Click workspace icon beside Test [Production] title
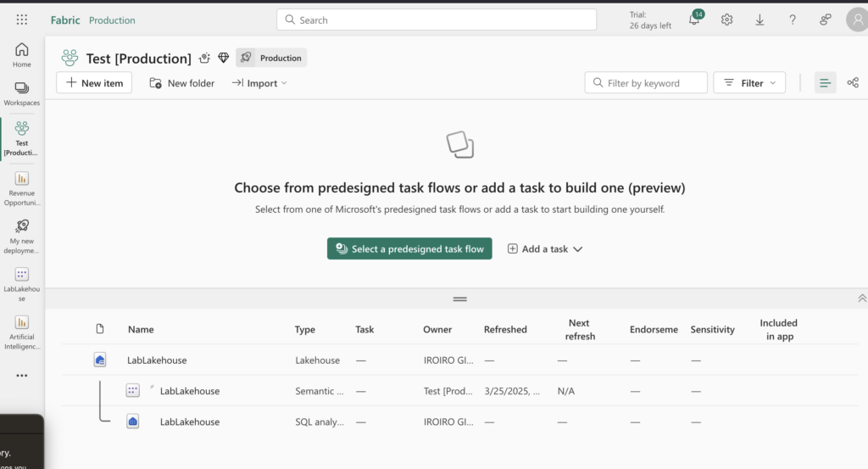The height and width of the screenshot is (469, 868). tap(70, 58)
